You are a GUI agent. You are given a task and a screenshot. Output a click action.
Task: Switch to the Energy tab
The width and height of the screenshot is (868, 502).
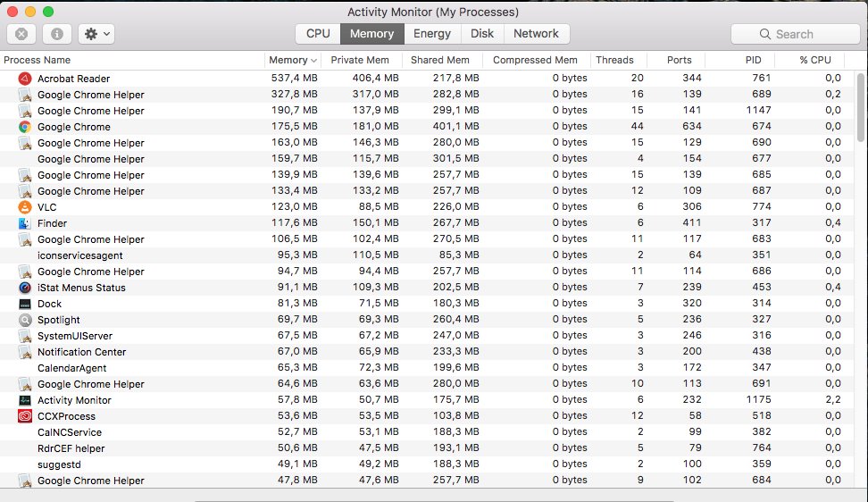pos(432,34)
